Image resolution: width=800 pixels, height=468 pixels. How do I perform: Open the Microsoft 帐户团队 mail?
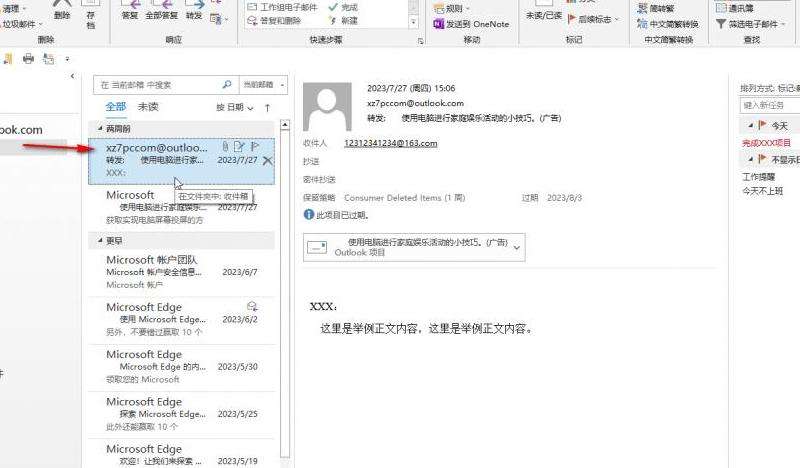tap(182, 272)
